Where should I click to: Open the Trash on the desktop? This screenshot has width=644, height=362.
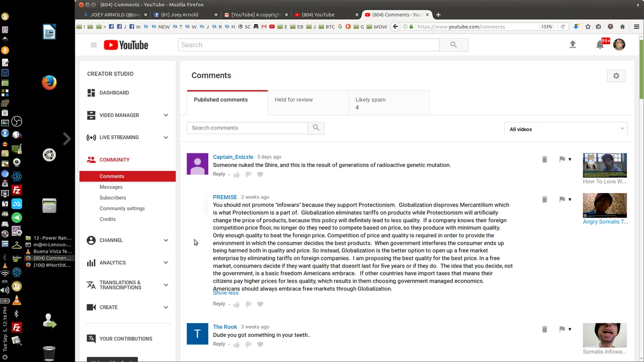[x=49, y=353]
